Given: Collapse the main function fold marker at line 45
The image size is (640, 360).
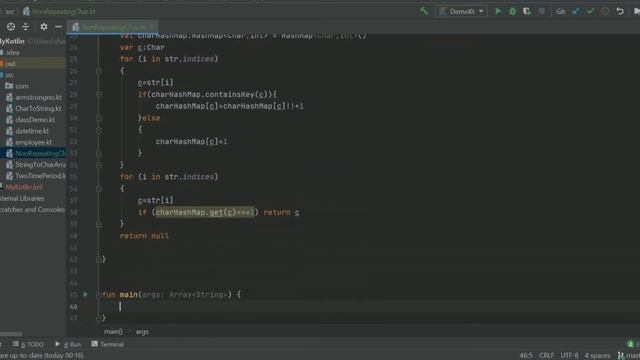Looking at the screenshot, I should 99,295.
